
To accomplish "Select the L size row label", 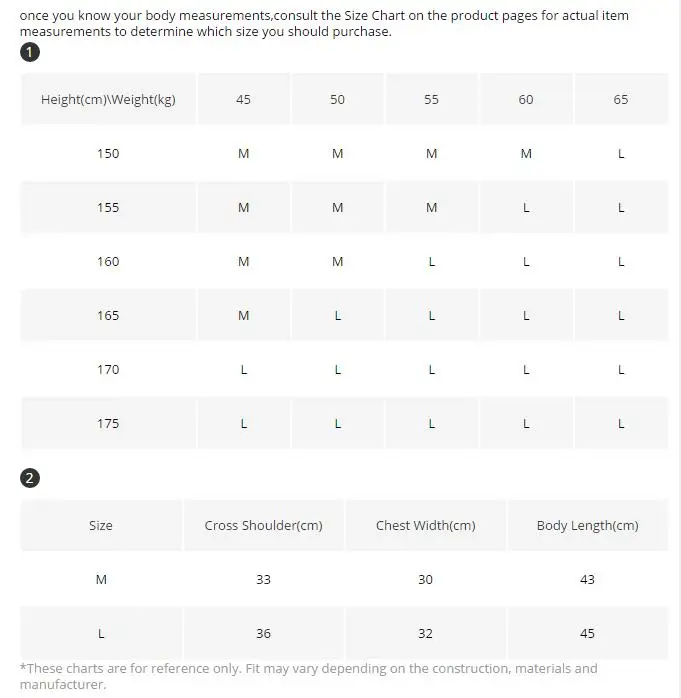I will (101, 633).
